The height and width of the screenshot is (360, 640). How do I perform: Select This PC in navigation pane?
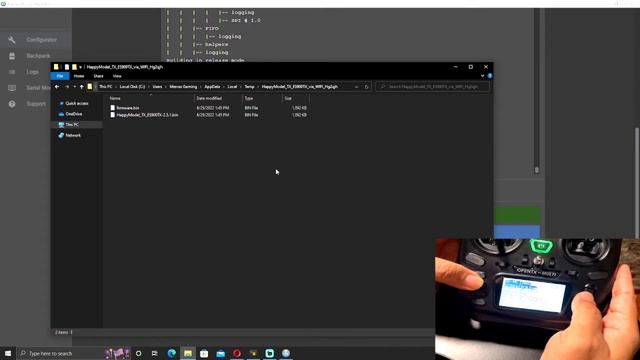72,124
